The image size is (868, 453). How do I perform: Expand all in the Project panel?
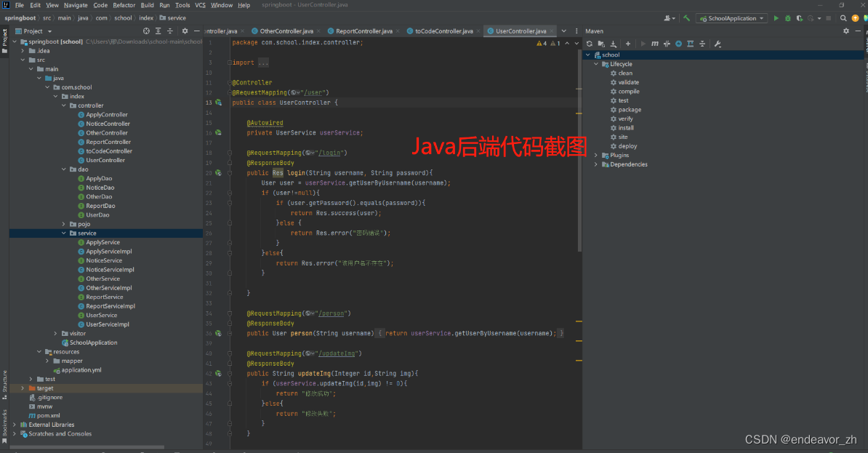[158, 31]
